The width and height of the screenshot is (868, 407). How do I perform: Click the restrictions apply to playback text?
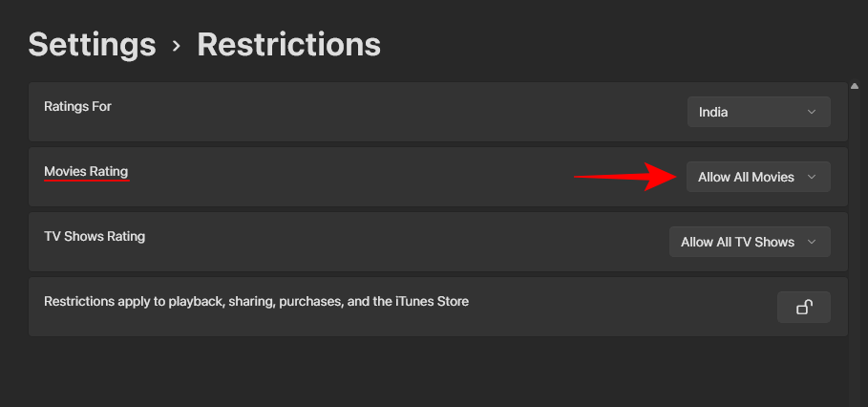[256, 301]
